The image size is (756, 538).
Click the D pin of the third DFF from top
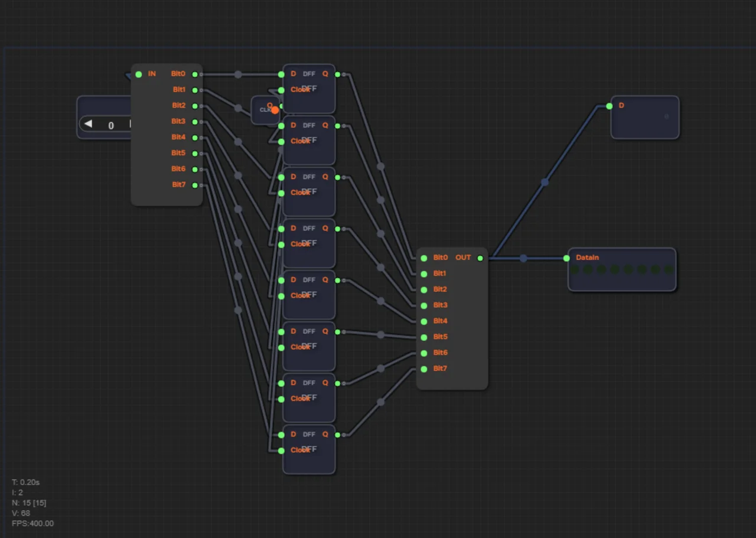point(281,177)
